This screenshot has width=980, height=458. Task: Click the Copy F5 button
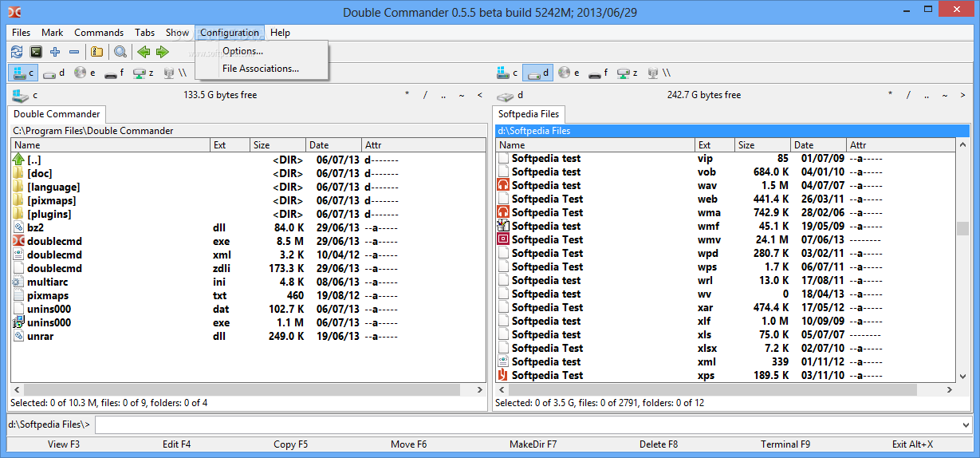pyautogui.click(x=290, y=444)
